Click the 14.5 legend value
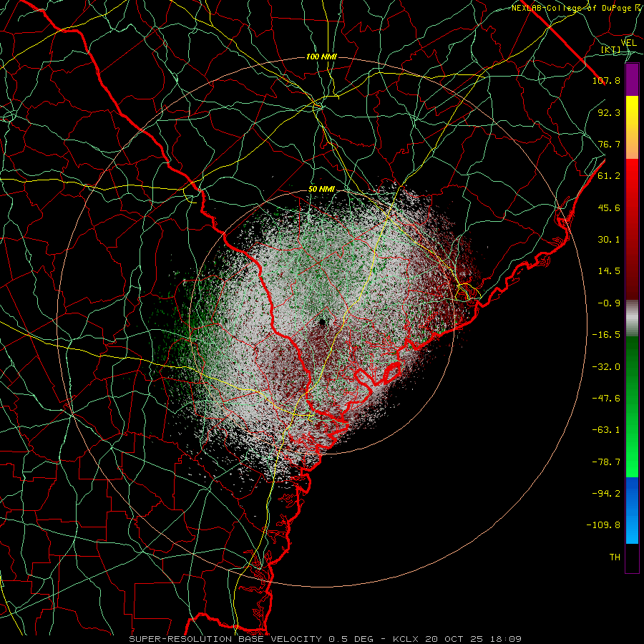The image size is (644, 644). tap(609, 271)
